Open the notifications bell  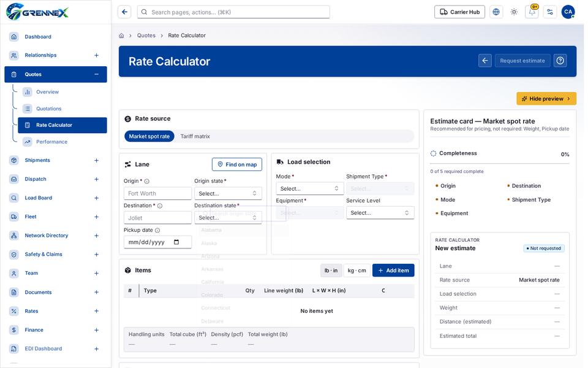click(532, 12)
